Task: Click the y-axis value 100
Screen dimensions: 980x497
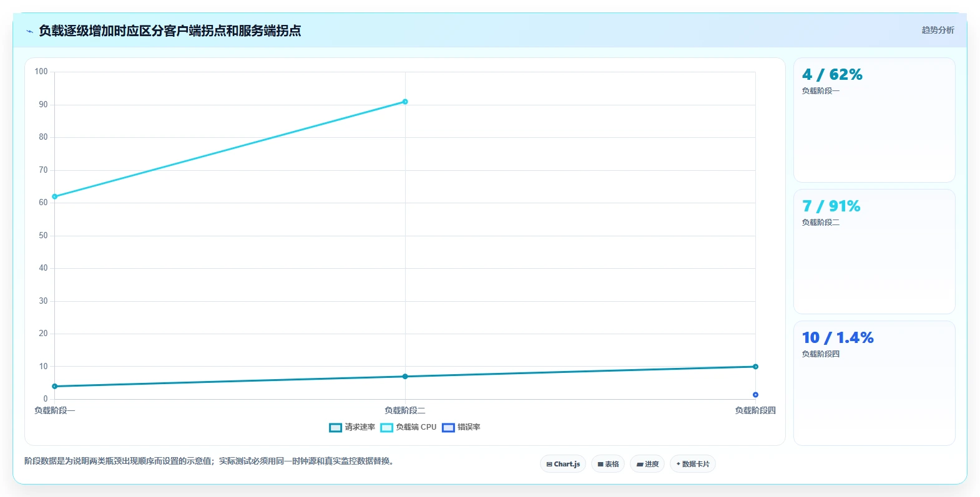Action: click(x=41, y=72)
